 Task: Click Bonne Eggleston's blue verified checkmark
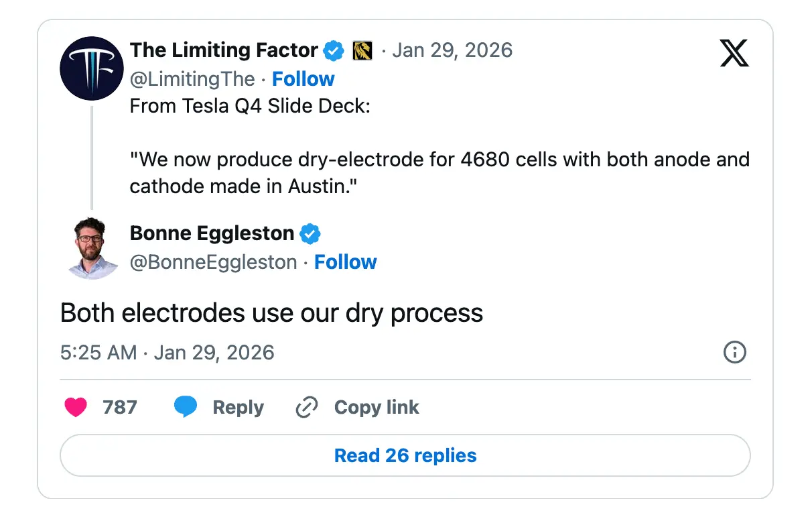pyautogui.click(x=310, y=233)
